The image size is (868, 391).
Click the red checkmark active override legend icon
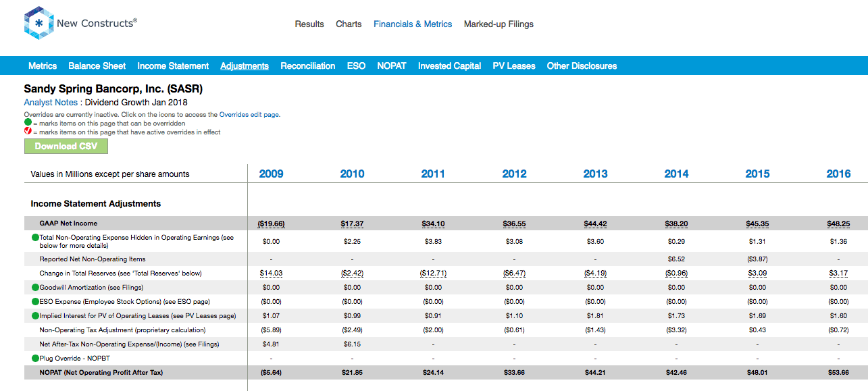pyautogui.click(x=28, y=132)
